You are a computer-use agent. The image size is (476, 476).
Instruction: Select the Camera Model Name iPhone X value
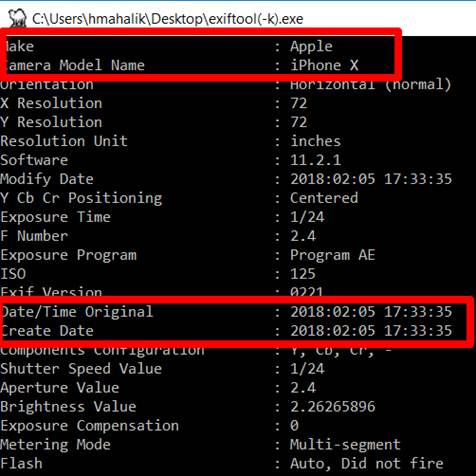click(x=324, y=65)
